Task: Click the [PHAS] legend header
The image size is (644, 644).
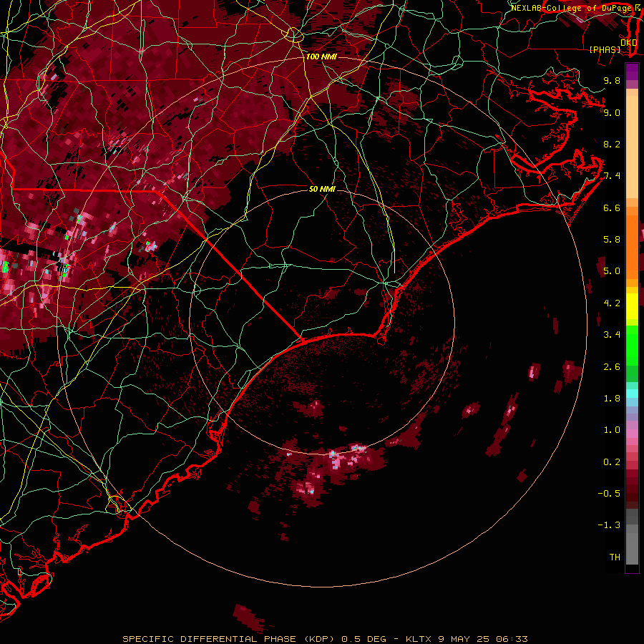Action: pyautogui.click(x=605, y=49)
